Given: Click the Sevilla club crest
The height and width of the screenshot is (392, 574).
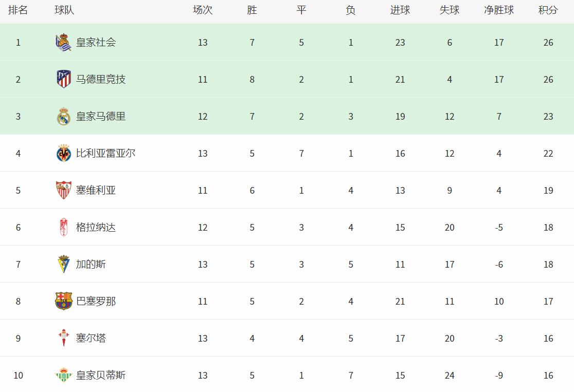Looking at the screenshot, I should coord(64,191).
